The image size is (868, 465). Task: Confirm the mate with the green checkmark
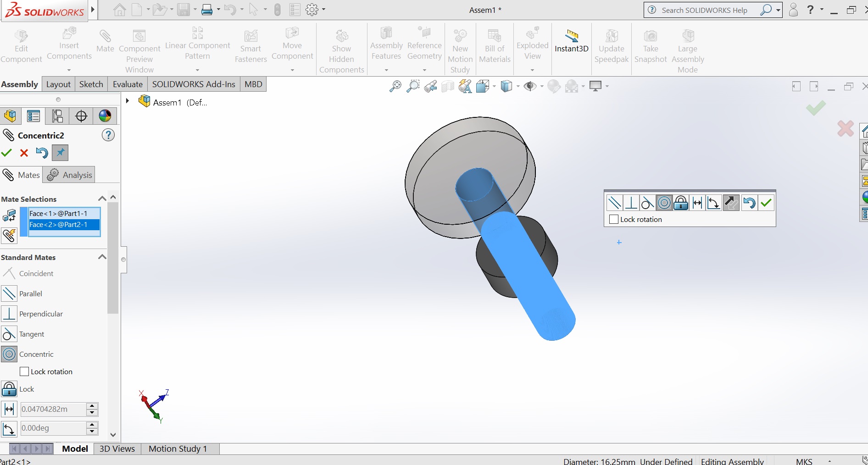coord(6,153)
